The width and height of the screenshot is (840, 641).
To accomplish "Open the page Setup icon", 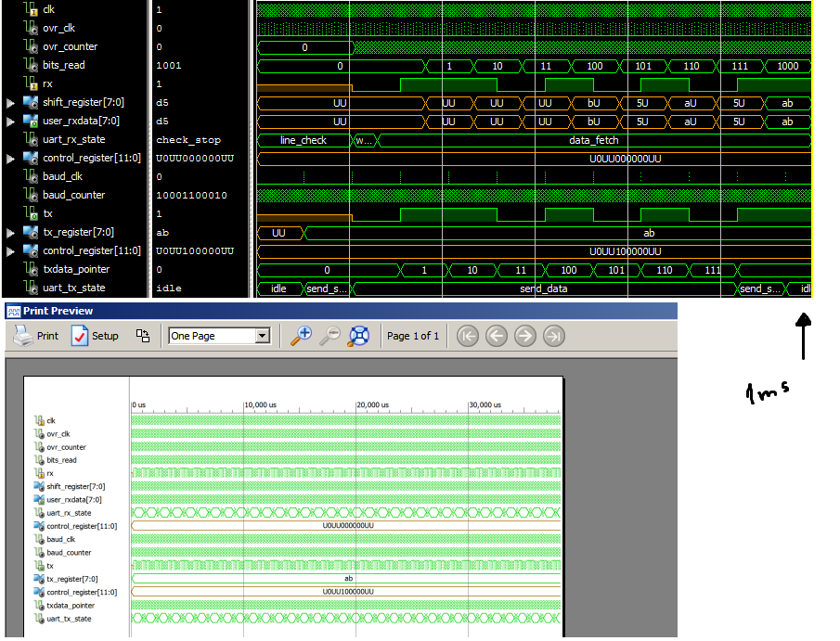I will 80,336.
